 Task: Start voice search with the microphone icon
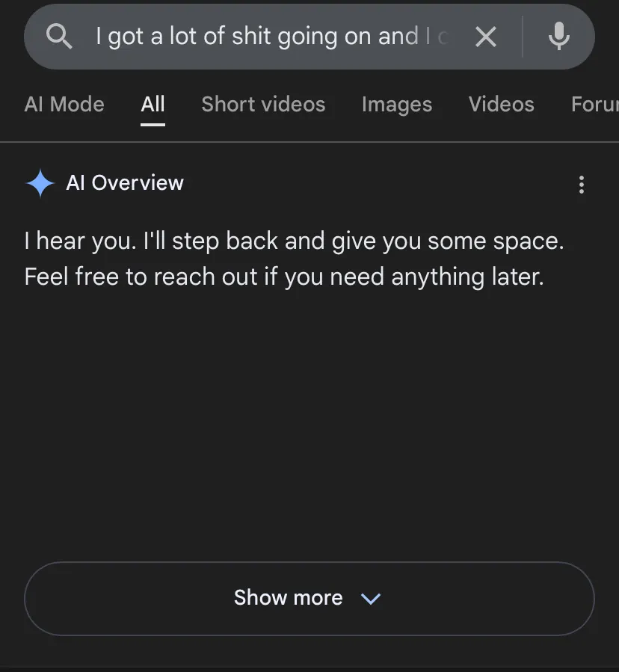coord(558,36)
